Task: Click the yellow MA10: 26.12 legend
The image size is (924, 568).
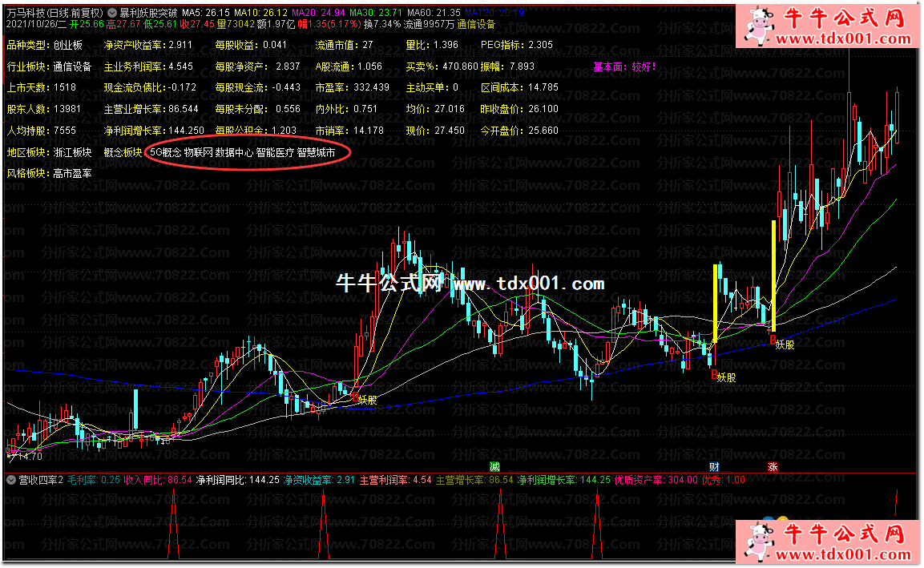Action: (x=260, y=13)
